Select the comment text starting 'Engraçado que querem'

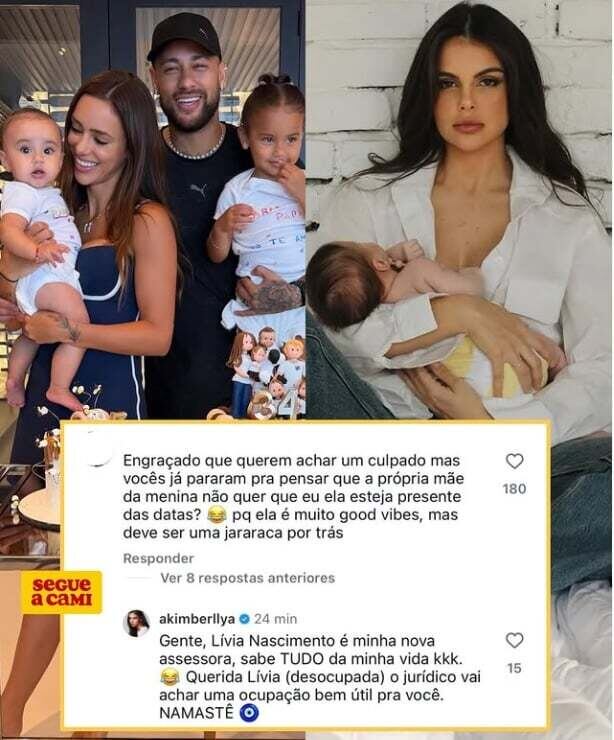pos(293,497)
